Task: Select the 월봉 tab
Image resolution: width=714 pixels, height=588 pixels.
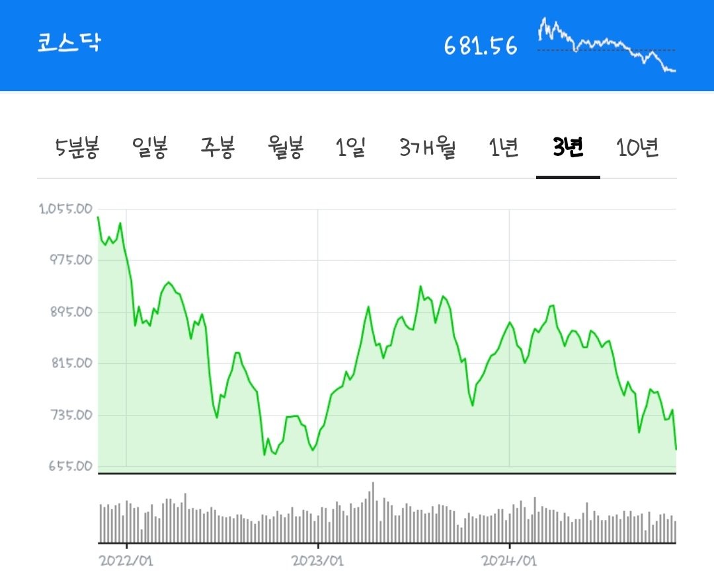Action: click(286, 147)
